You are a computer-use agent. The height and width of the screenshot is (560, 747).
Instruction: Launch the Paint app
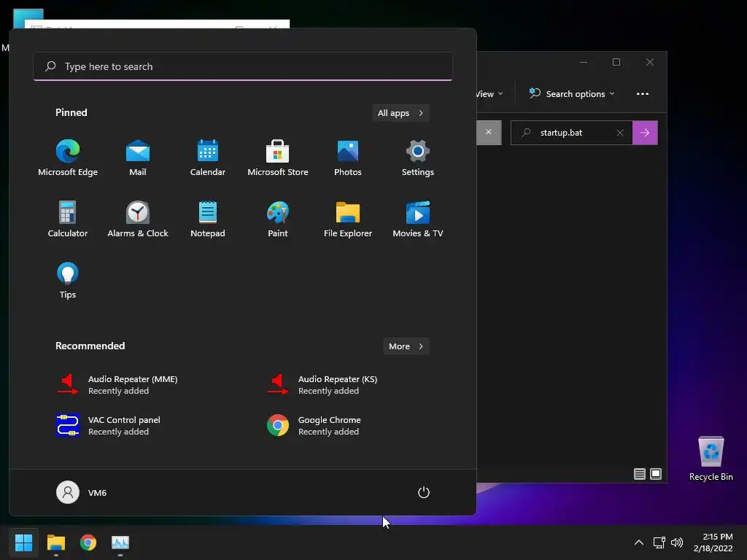coord(278,219)
